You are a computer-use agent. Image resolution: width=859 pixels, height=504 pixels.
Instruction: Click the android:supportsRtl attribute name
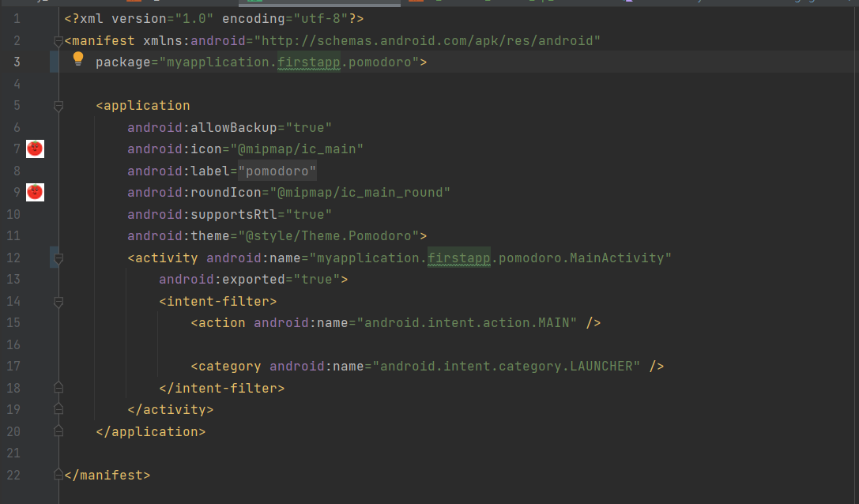[202, 214]
